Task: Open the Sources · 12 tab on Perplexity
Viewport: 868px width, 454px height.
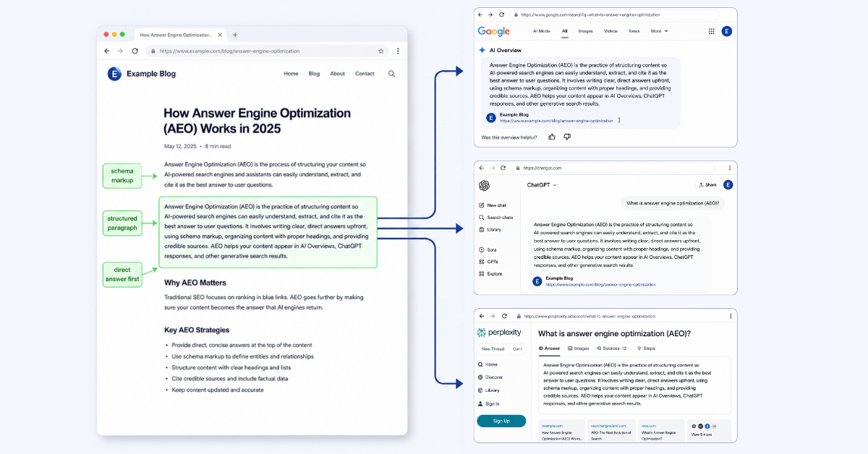Action: click(x=611, y=348)
